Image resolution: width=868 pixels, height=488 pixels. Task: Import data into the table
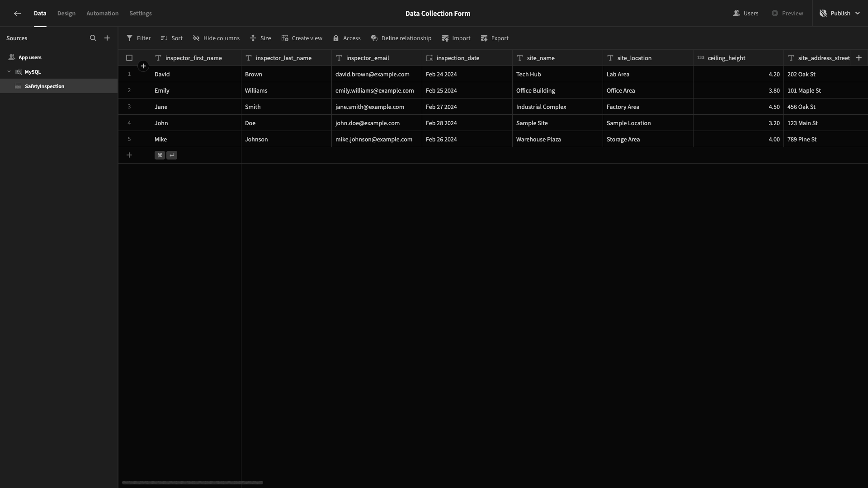456,38
